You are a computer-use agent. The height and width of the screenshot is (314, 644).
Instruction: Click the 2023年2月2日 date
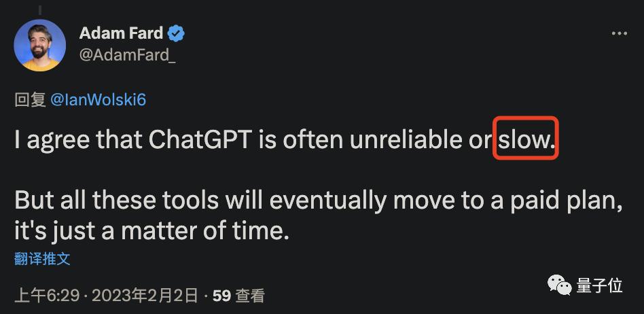(145, 295)
